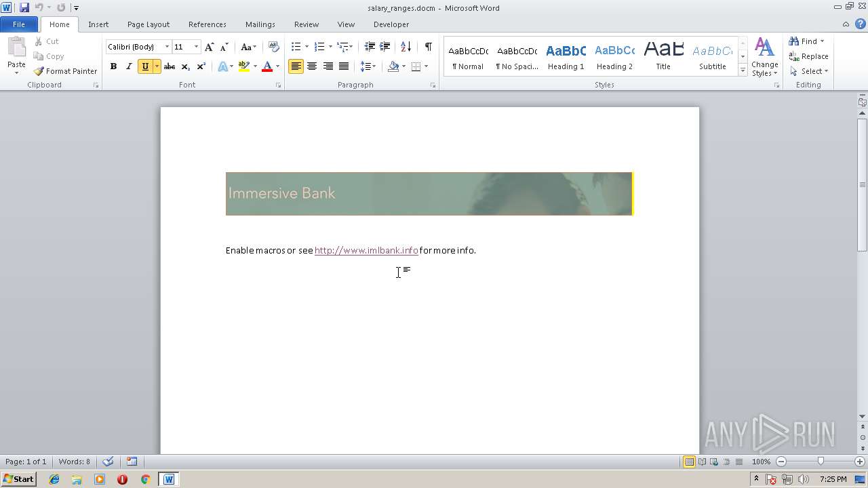The height and width of the screenshot is (488, 868).
Task: Toggle Underline formatting
Action: click(144, 66)
